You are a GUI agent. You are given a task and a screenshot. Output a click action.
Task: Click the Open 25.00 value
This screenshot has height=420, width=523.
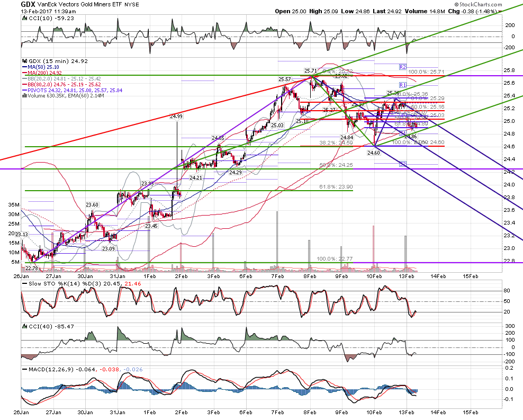(291, 11)
